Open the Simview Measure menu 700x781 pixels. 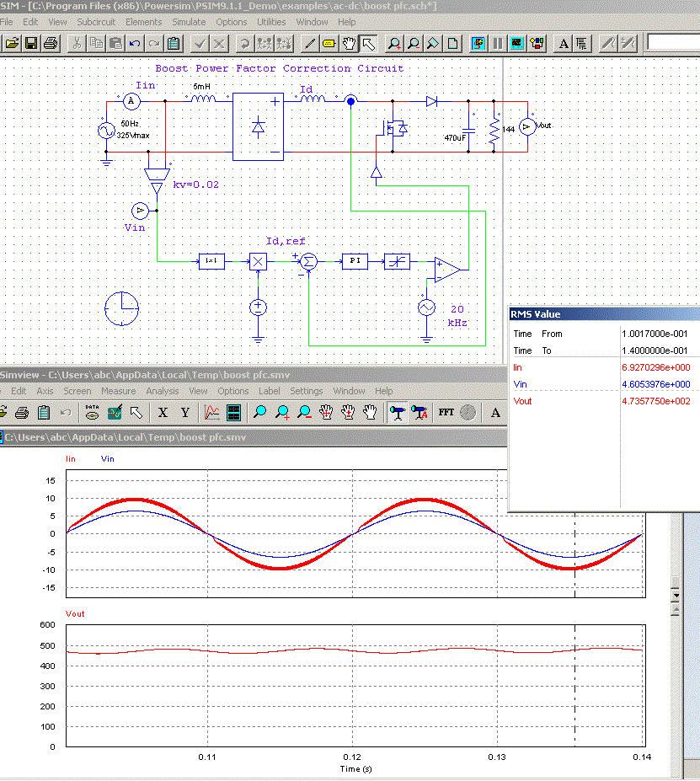click(119, 391)
